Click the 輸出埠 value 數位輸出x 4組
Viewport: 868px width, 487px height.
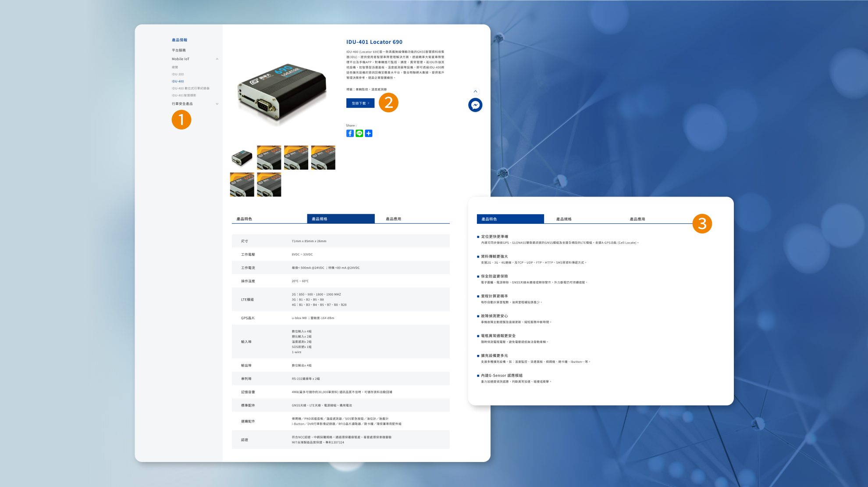(302, 365)
